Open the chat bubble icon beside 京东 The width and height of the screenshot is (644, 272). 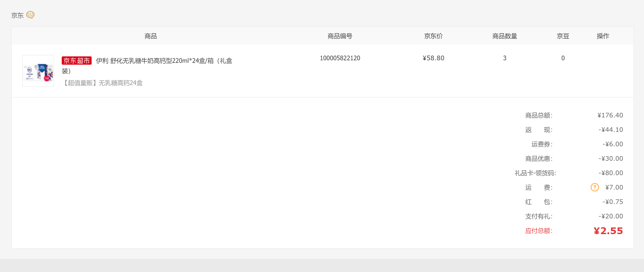30,15
